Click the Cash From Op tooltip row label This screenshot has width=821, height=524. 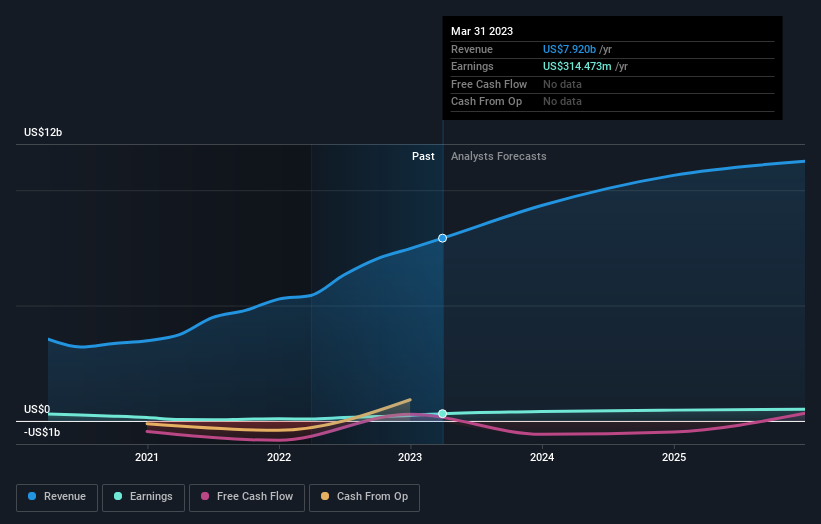486,102
